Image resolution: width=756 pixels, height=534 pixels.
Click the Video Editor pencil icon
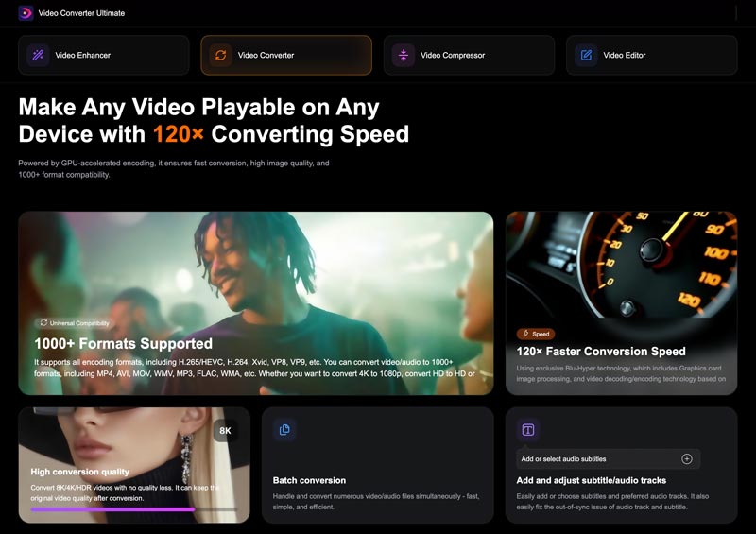coord(586,55)
